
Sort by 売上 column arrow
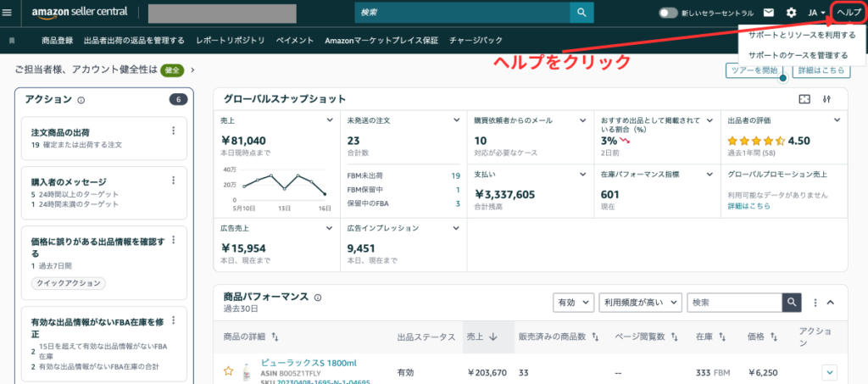[492, 337]
